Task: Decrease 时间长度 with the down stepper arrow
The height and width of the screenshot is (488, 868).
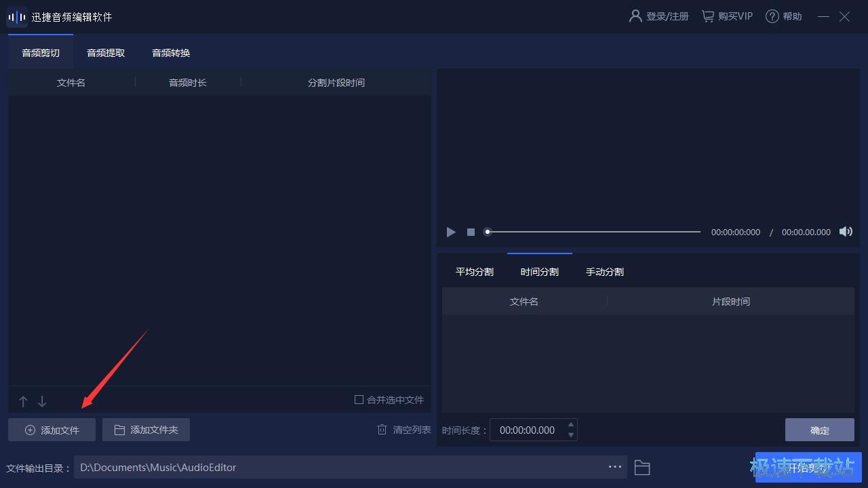Action: click(x=570, y=434)
